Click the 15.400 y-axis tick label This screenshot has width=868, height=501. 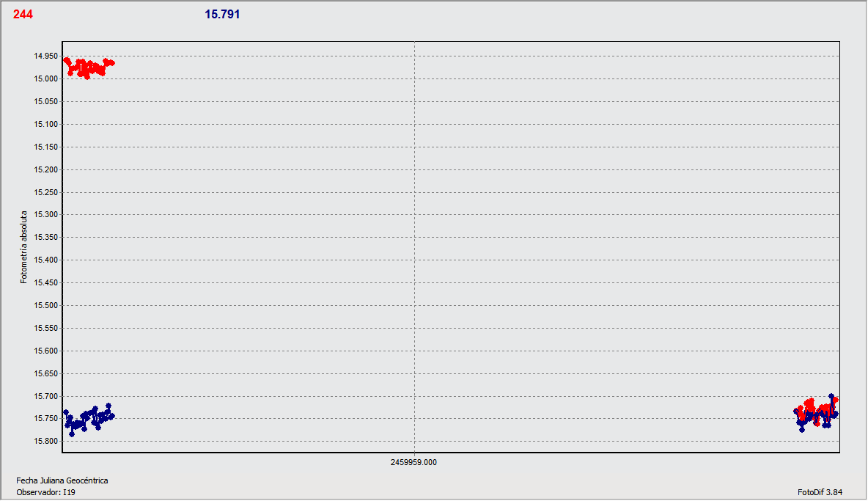(45, 260)
